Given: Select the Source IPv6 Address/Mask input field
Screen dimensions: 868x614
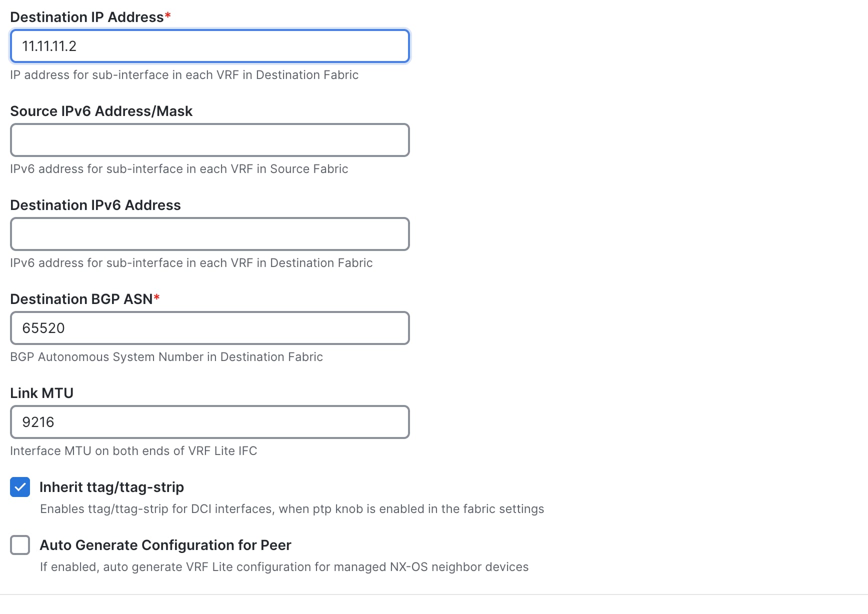Looking at the screenshot, I should (210, 140).
